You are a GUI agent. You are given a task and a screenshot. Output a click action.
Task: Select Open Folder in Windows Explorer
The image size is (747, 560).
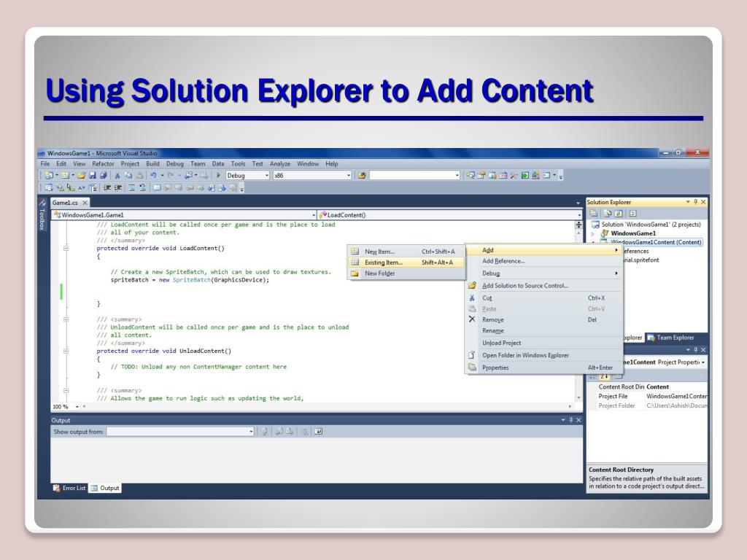coord(544,355)
